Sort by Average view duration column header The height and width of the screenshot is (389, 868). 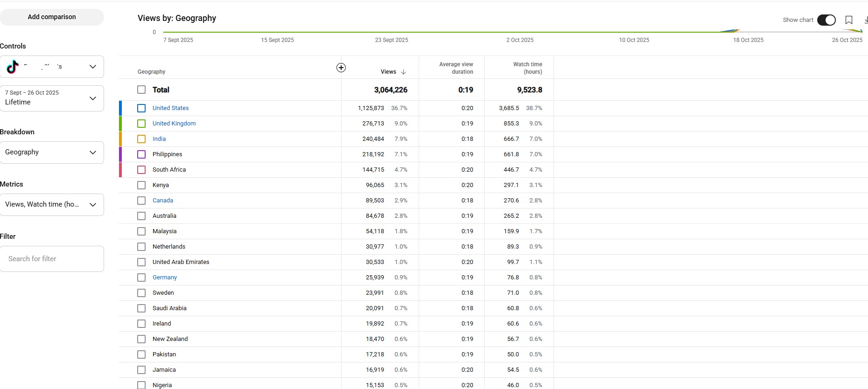point(456,68)
